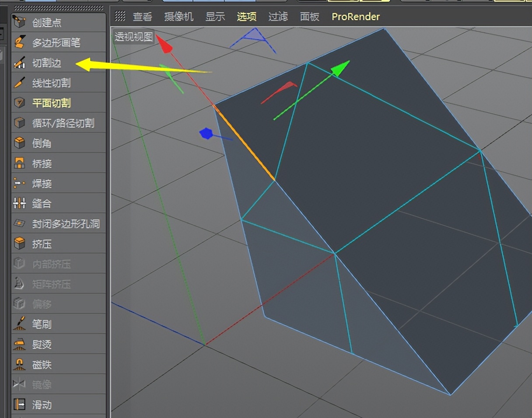Open the 显示 (Display) menu
This screenshot has height=418, width=532.
[x=215, y=17]
